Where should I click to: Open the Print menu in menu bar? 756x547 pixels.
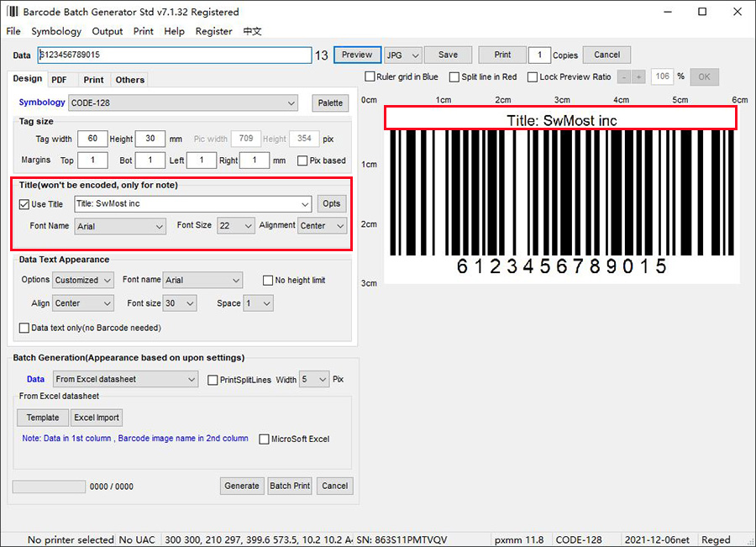coord(143,31)
